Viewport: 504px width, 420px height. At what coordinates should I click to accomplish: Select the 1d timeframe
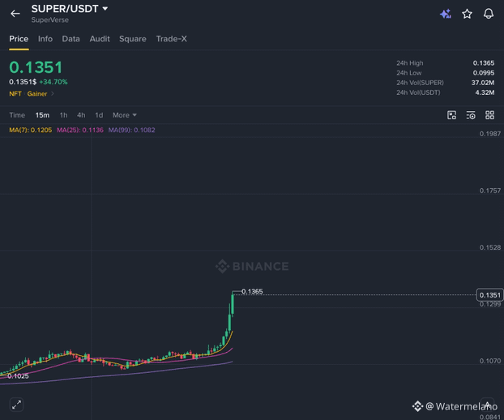pos(99,115)
